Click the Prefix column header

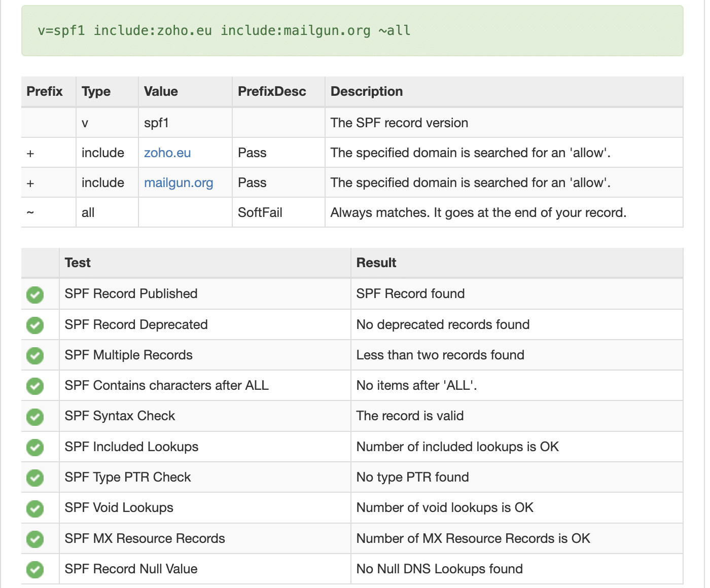pos(45,91)
